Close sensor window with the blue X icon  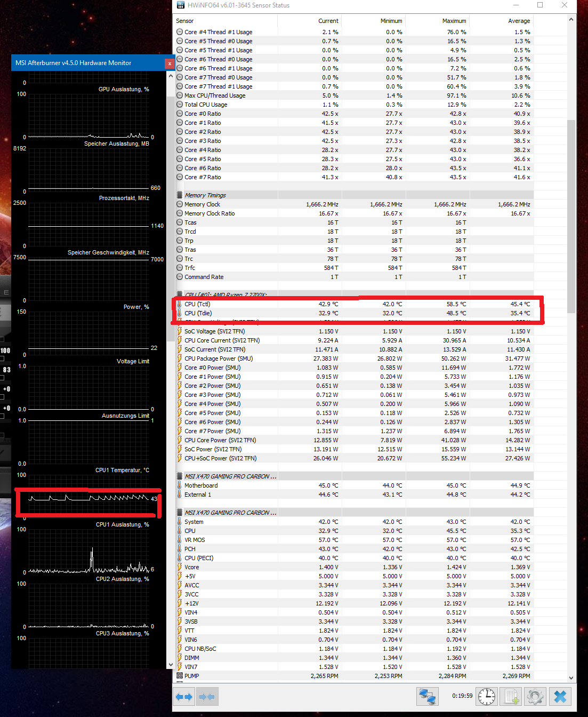point(560,696)
